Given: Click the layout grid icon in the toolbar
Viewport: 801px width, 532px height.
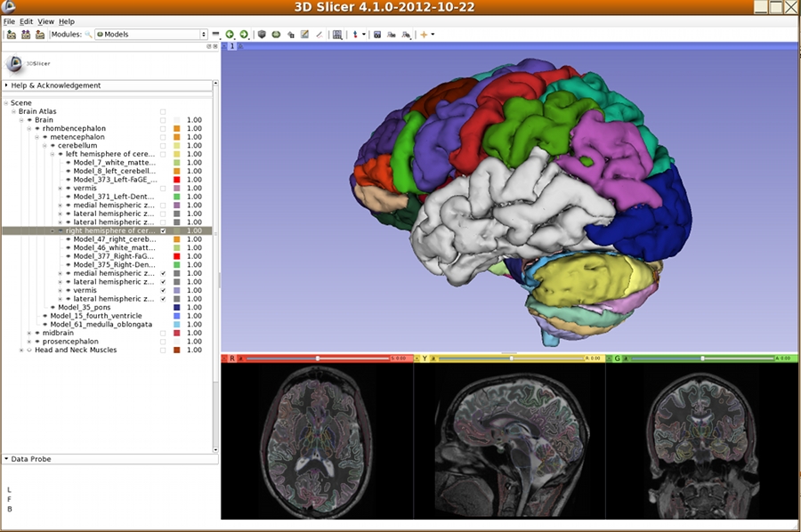Looking at the screenshot, I should point(336,35).
